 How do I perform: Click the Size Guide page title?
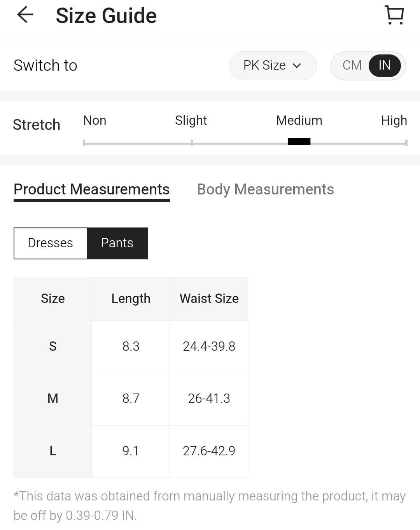click(106, 16)
